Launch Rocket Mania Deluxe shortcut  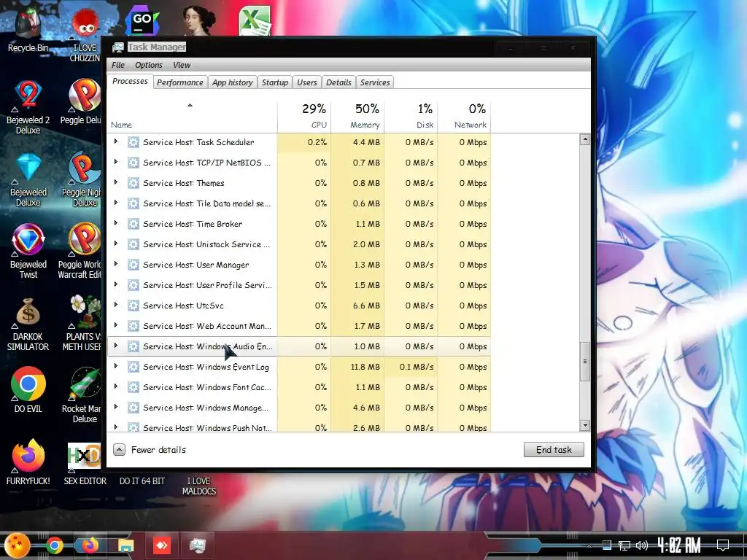tap(83, 395)
